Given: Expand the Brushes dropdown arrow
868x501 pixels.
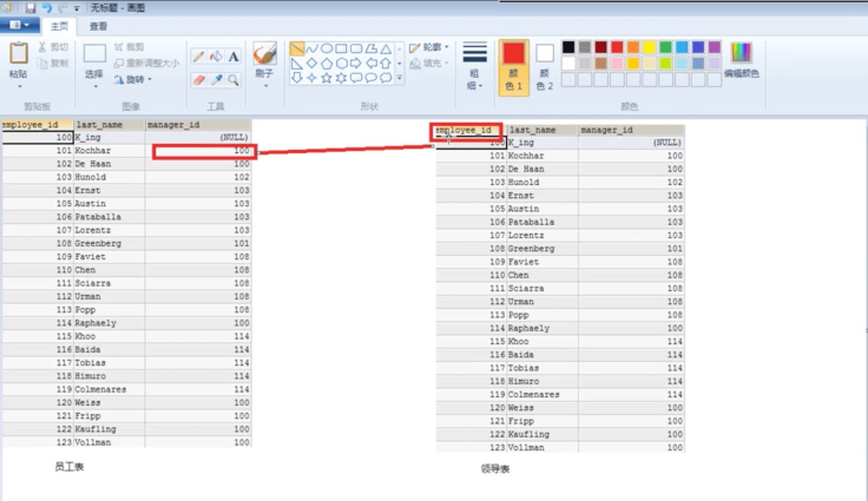Looking at the screenshot, I should pyautogui.click(x=265, y=86).
